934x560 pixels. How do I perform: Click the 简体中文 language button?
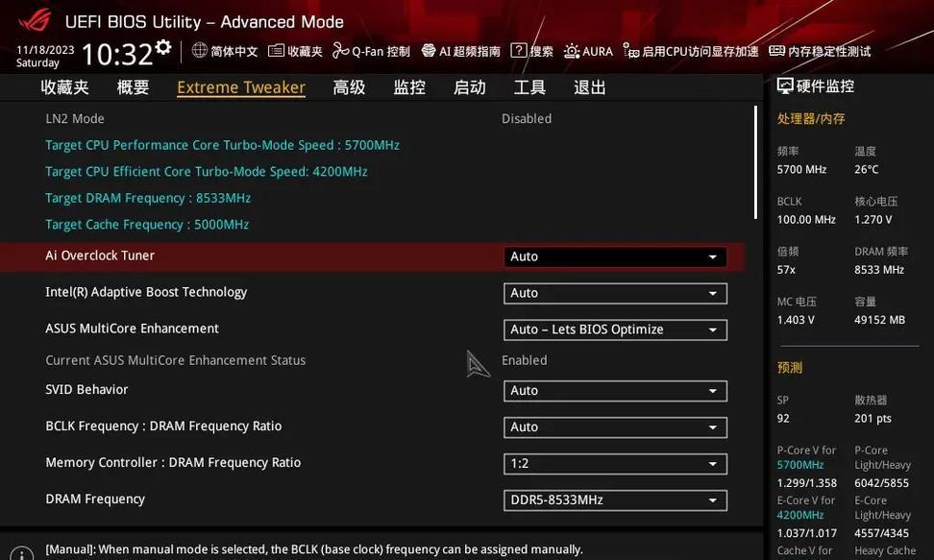[x=234, y=51]
